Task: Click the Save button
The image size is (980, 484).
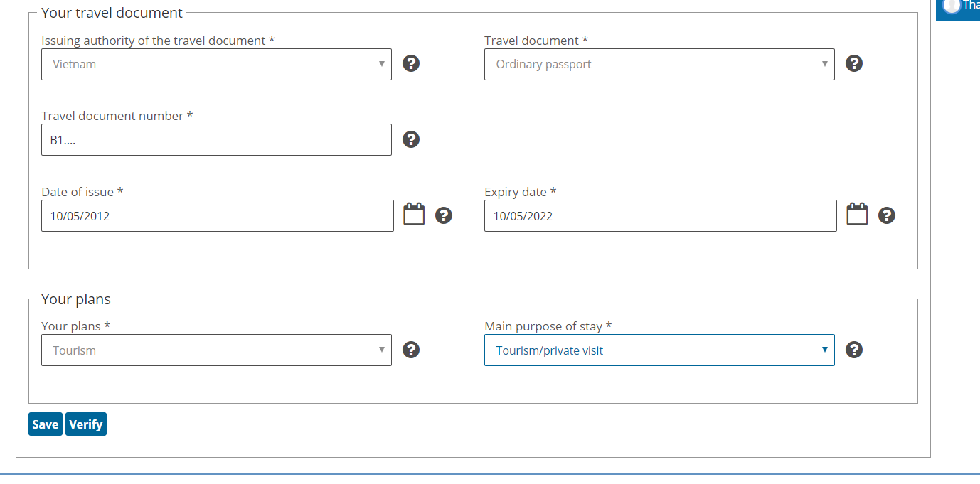Action: [46, 424]
